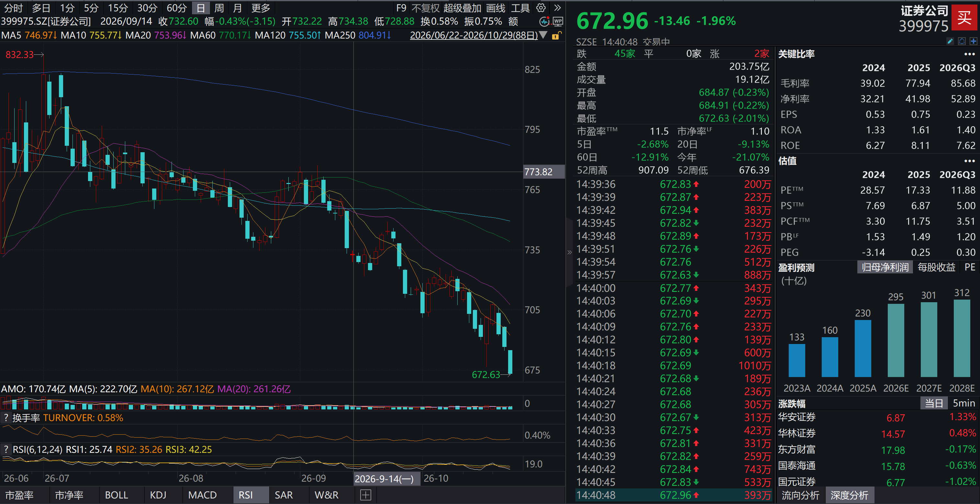Open chart settings gear icon
980x504 pixels.
541,8
